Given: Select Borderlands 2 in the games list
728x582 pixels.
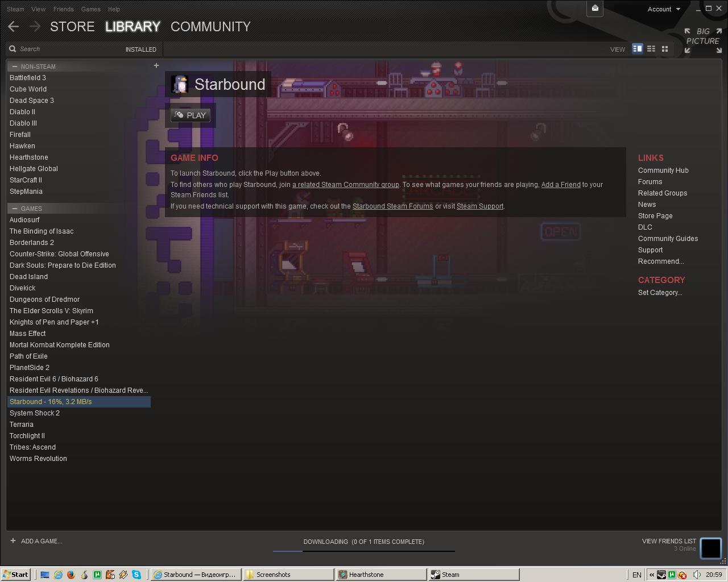Looking at the screenshot, I should click(x=79, y=243).
